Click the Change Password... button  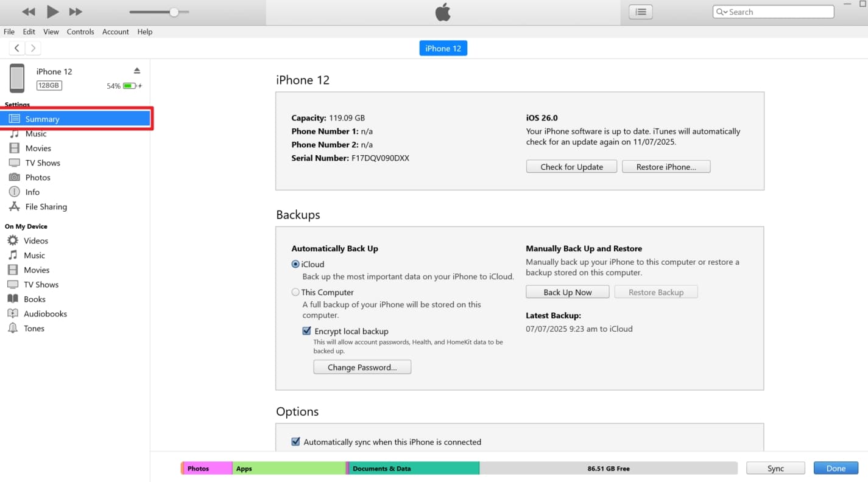tap(362, 367)
